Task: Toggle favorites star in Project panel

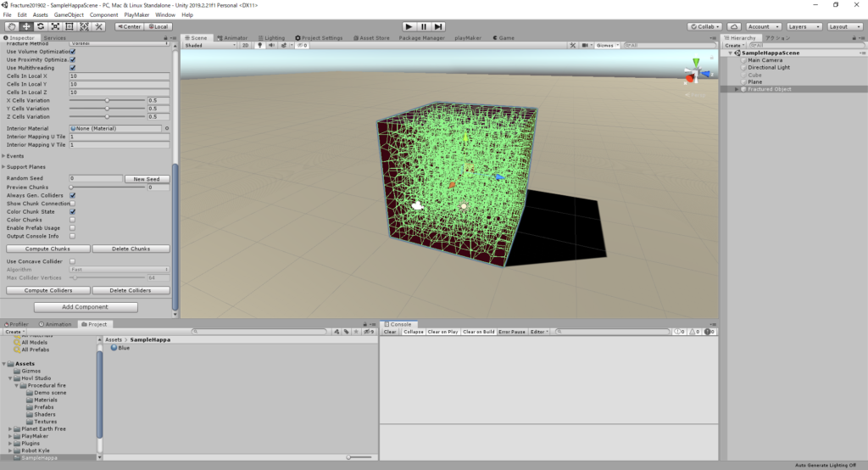Action: click(357, 332)
